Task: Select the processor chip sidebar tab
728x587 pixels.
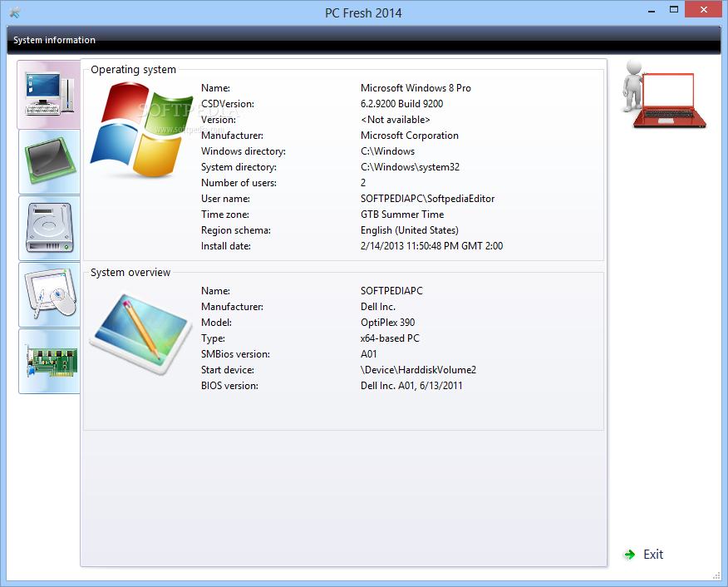Action: pos(49,161)
